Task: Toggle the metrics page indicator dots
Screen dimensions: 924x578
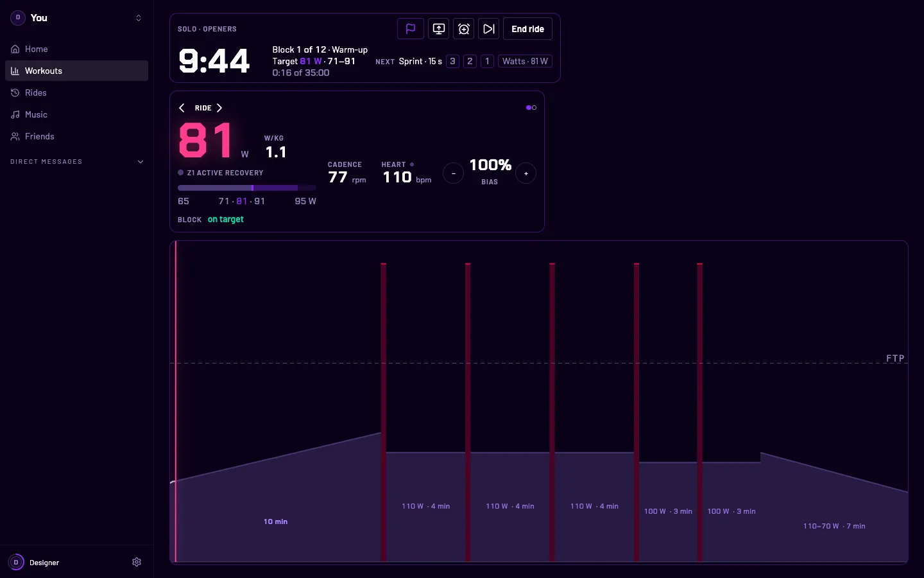Action: point(531,108)
